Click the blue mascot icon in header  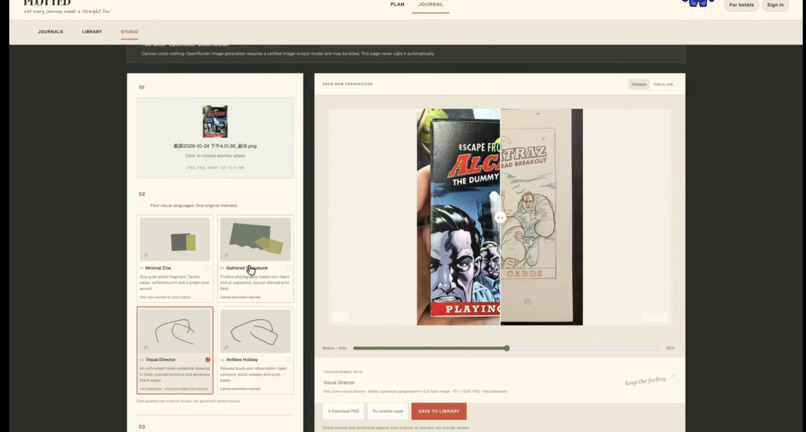click(x=698, y=3)
